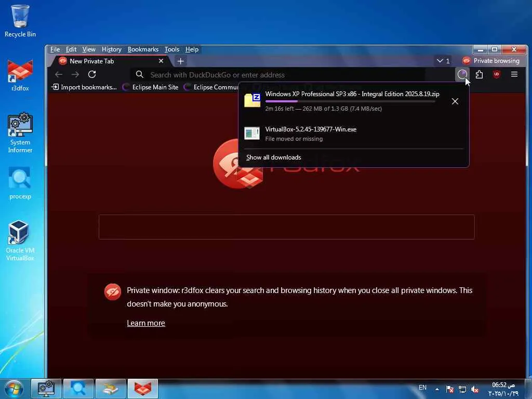Open the Tools menu
Screen dimensions: 532x399
point(171,49)
